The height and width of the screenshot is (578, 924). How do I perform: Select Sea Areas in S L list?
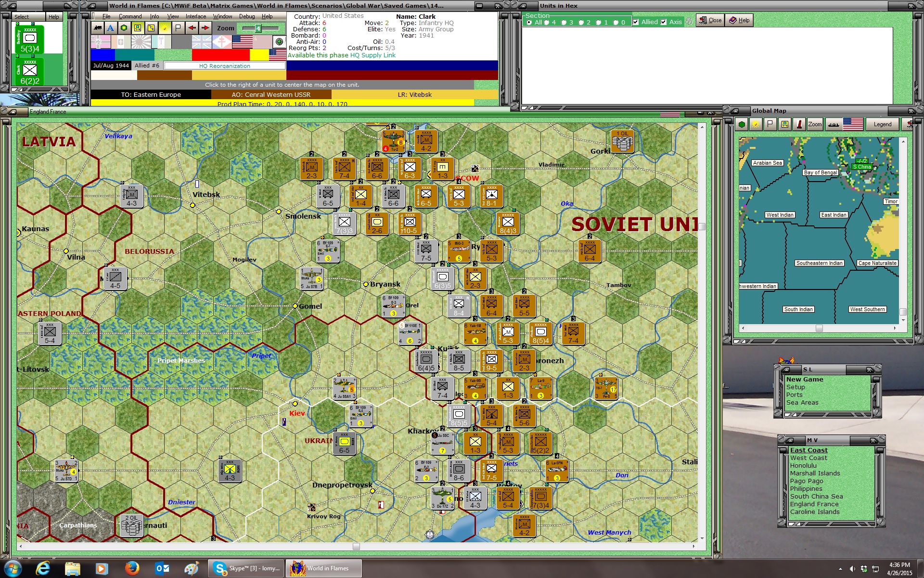(x=802, y=402)
